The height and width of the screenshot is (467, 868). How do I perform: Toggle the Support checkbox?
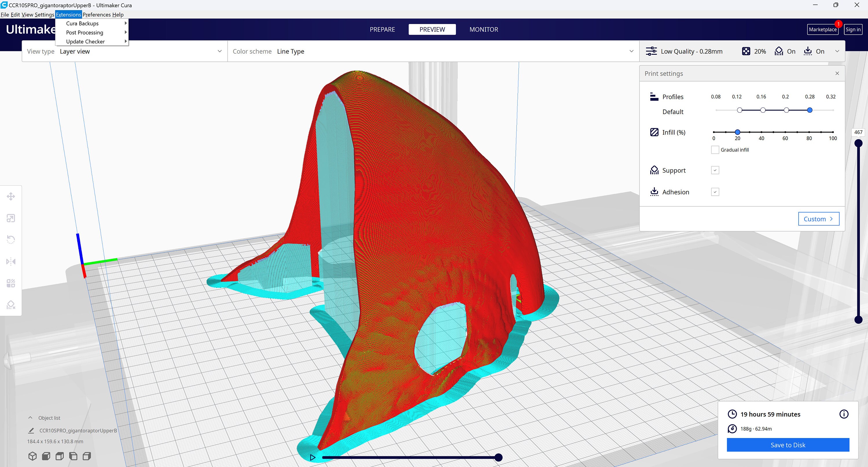[715, 170]
